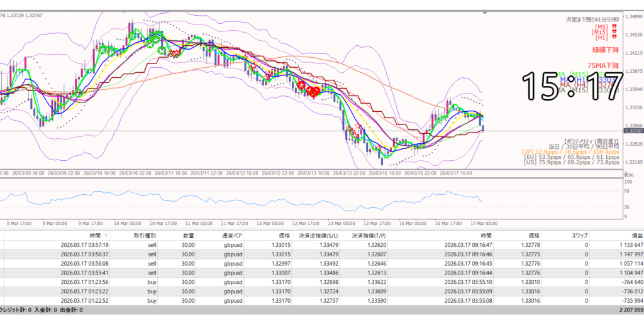The width and height of the screenshot is (644, 316).
Task: Select the 緑線下降 status label
Action: pos(604,50)
